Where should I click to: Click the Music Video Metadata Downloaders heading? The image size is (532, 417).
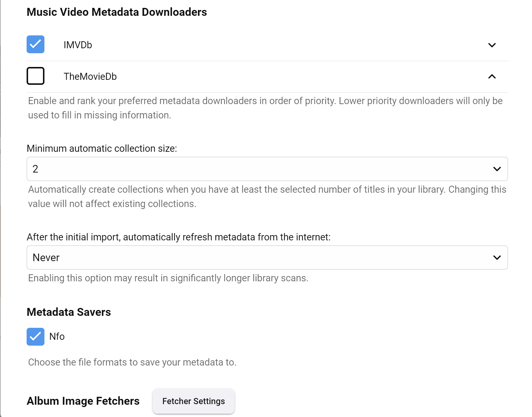click(x=117, y=12)
